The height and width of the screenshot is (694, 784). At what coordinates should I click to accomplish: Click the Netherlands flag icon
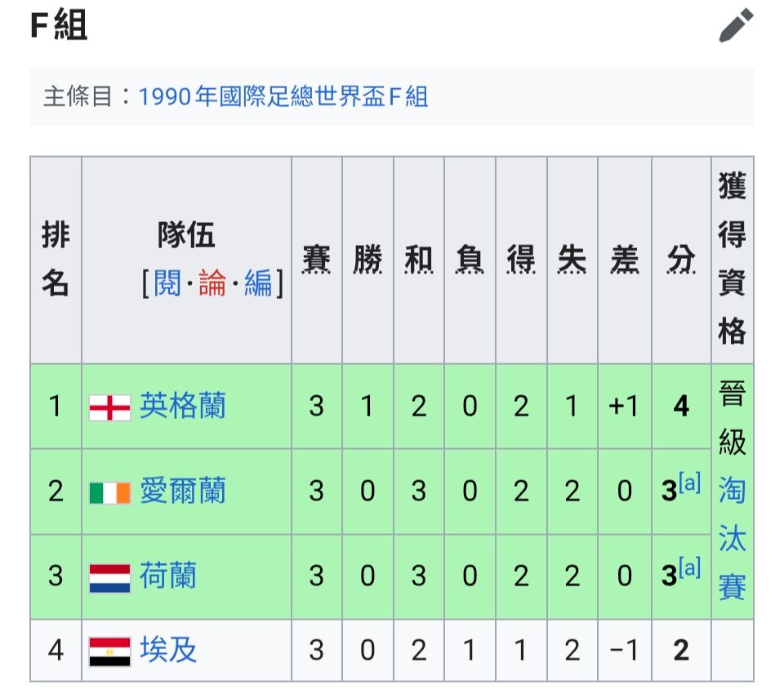[x=110, y=578]
